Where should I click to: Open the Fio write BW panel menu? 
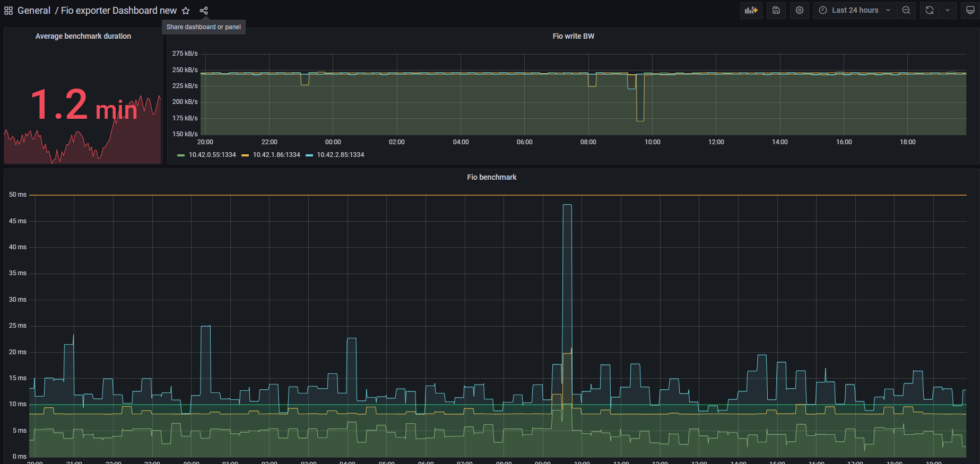pyautogui.click(x=574, y=36)
